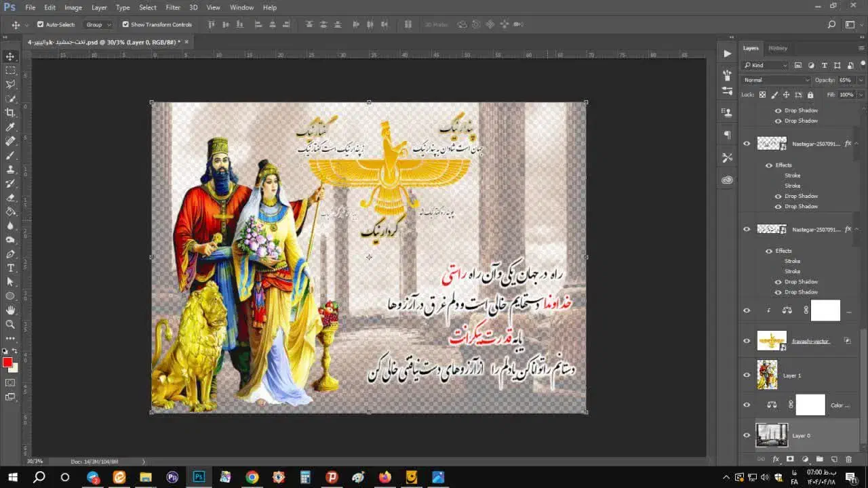Click the red foreground color swatch
This screenshot has height=488, width=868.
pos(7,363)
